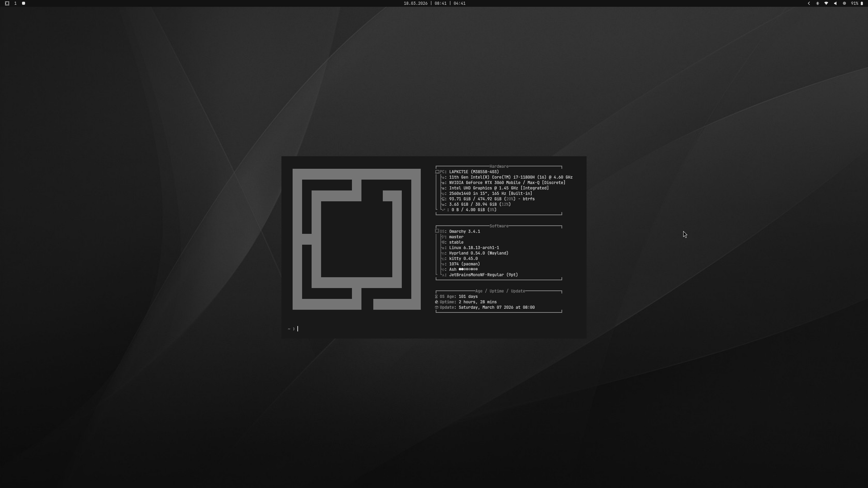
Task: Click the OS Age hourglass icon
Action: coord(436,297)
